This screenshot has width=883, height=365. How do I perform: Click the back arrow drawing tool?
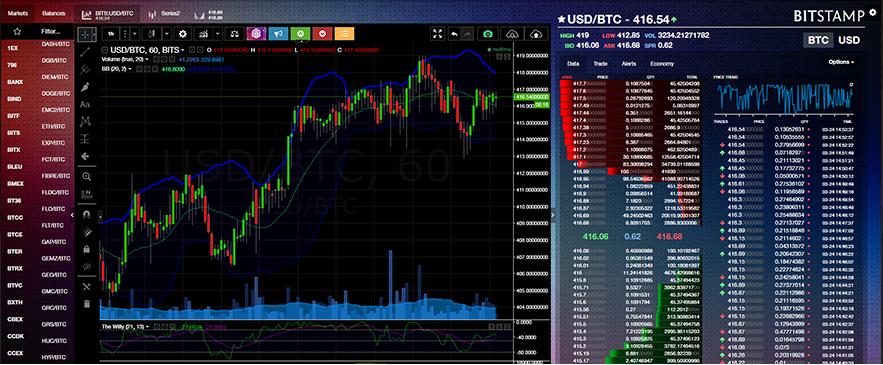(x=86, y=157)
